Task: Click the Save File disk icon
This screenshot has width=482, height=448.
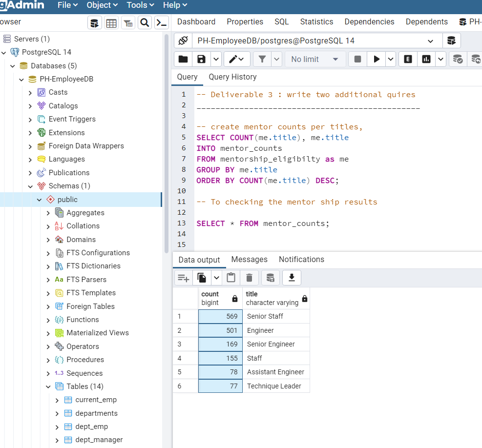Action: pos(201,59)
